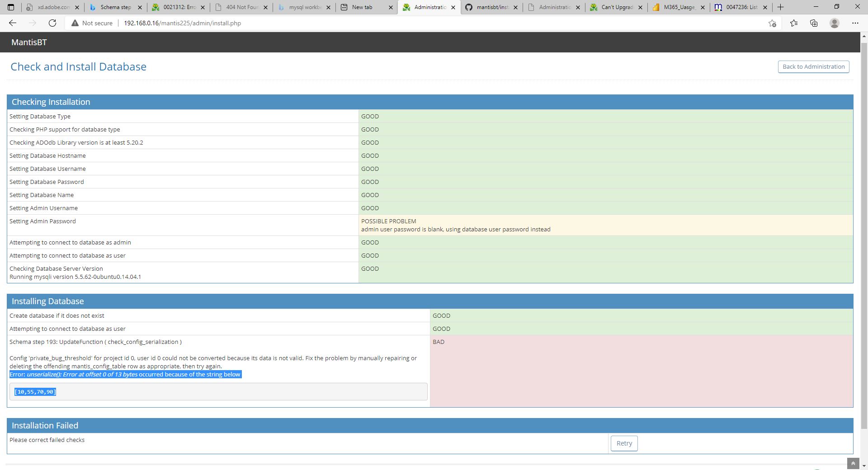868x470 pixels.
Task: Switch to the mantisbt GitHub tab
Action: 492,7
